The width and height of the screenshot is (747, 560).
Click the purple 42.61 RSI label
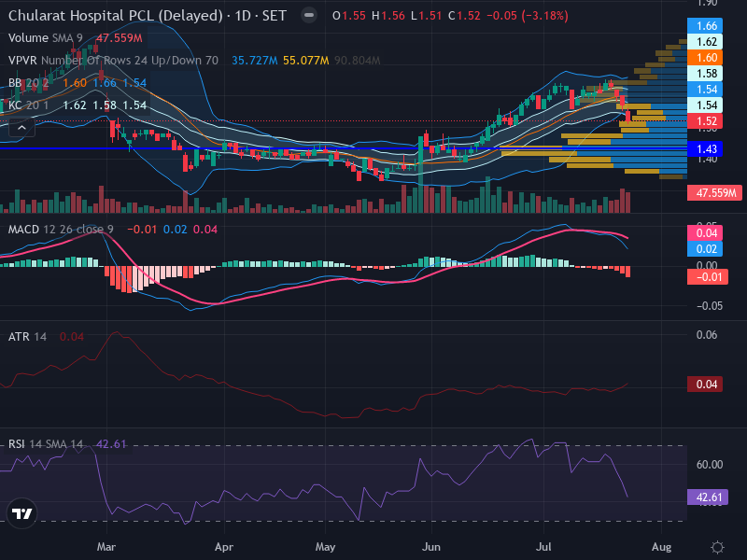point(708,497)
